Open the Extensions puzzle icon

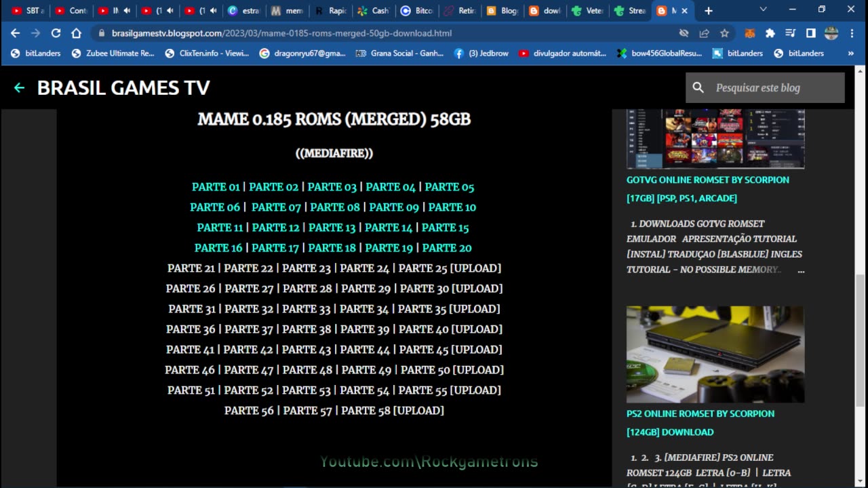[770, 33]
